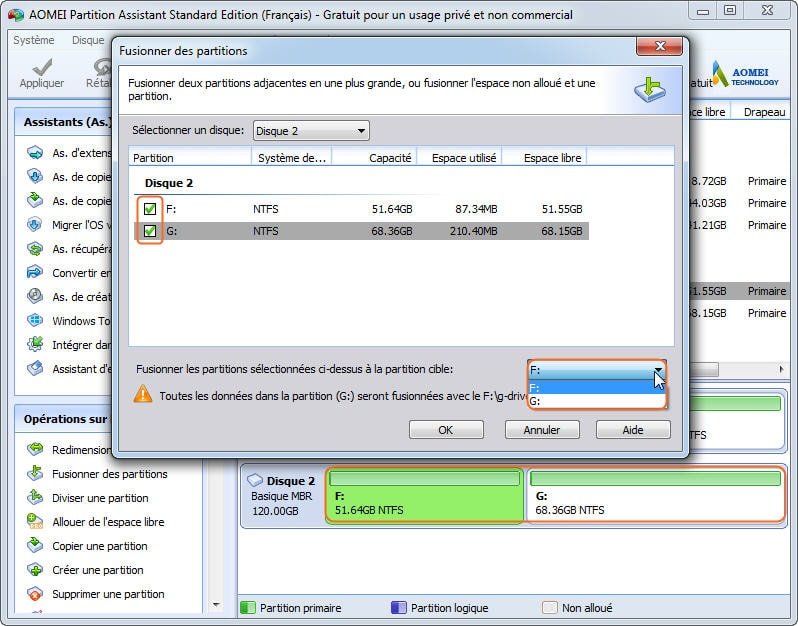Click Drapeau column header in main window
Screen dimensions: 798x626
764,112
